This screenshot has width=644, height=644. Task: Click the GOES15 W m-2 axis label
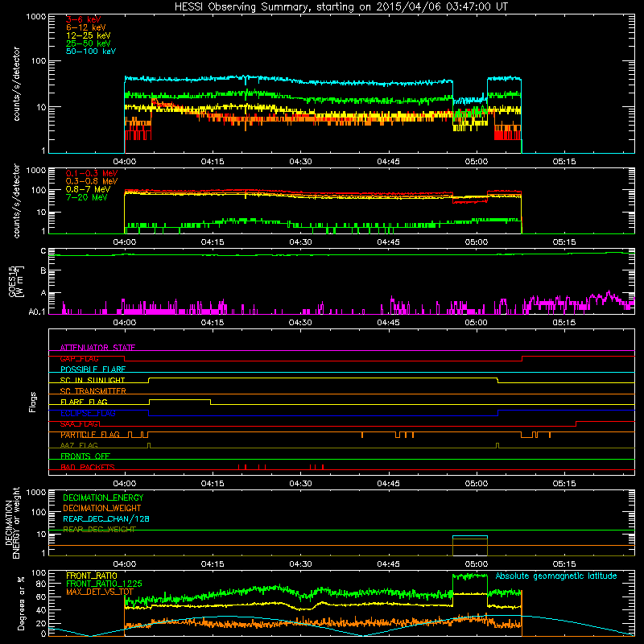(x=15, y=282)
